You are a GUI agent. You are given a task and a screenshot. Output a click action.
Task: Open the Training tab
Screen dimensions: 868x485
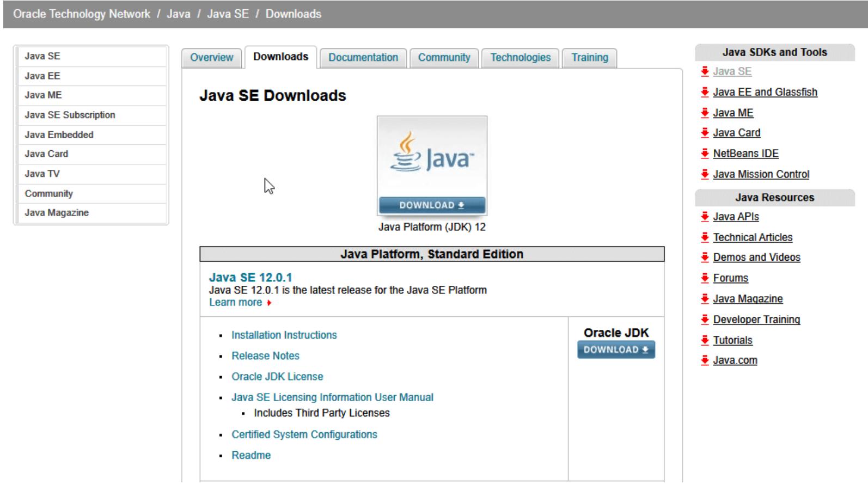click(x=590, y=57)
